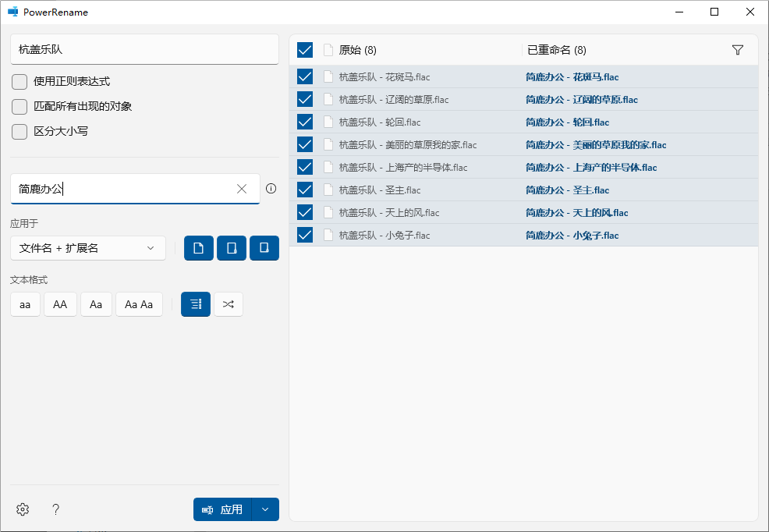This screenshot has width=769, height=532.
Task: Open the 应用于 dropdown showing 文件名 + 扩展名
Action: (x=87, y=247)
